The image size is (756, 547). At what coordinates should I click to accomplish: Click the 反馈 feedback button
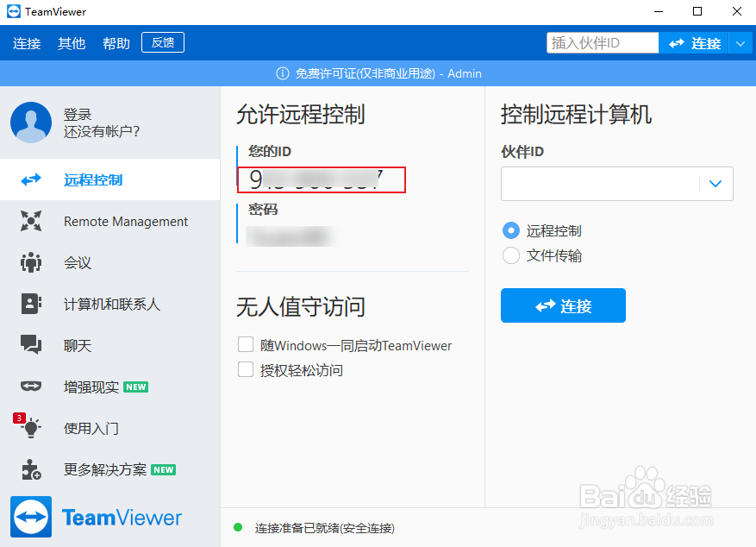pyautogui.click(x=163, y=42)
